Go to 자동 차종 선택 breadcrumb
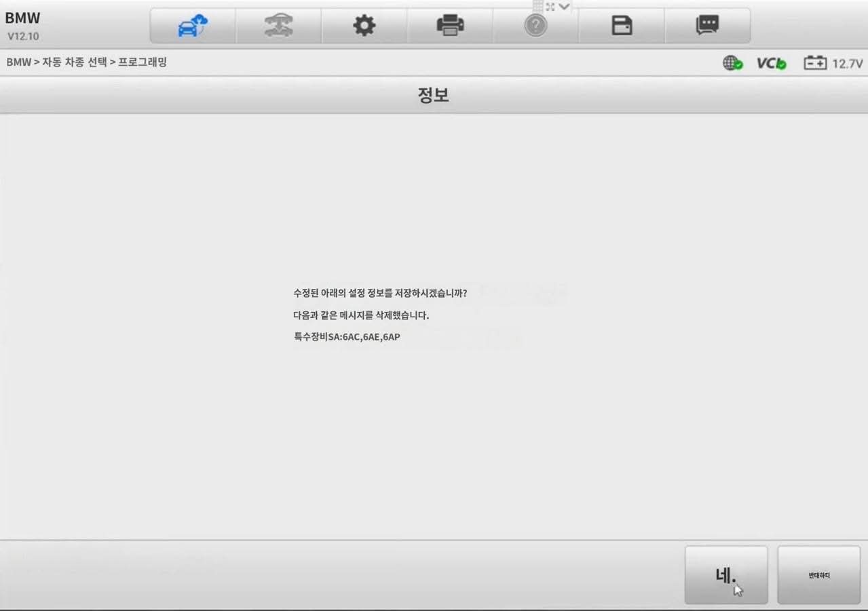868x611 pixels. click(75, 62)
